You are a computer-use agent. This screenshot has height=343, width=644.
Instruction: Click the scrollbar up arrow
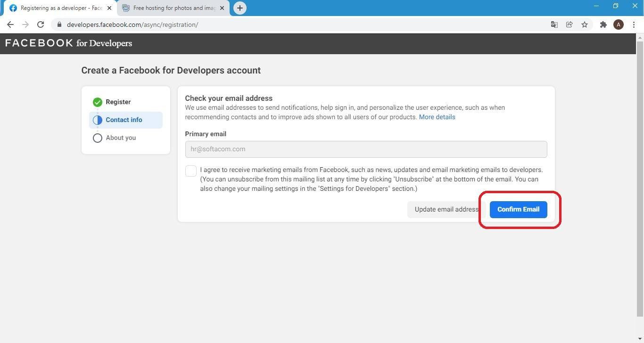[x=640, y=37]
